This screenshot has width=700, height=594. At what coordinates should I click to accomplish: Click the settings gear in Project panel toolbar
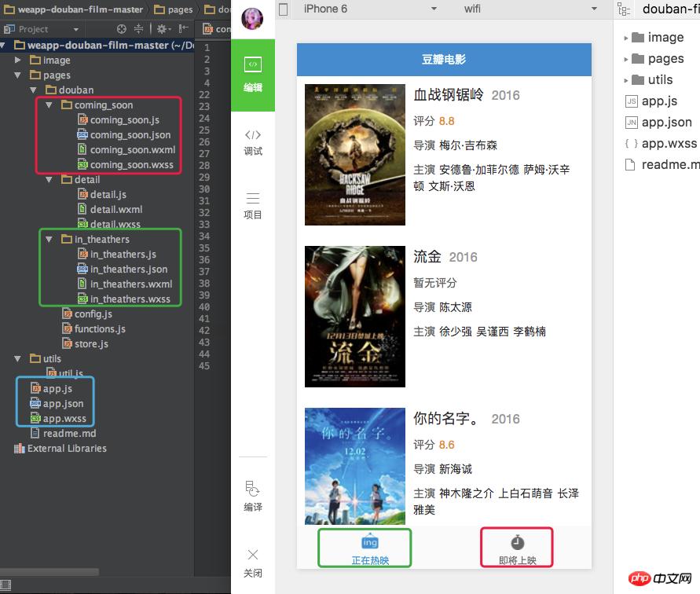click(163, 29)
